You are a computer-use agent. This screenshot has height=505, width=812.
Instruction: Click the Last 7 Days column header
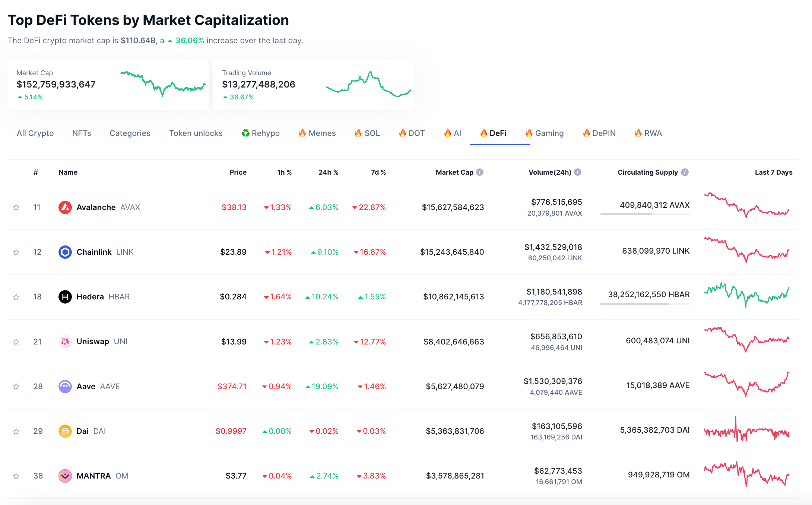tap(774, 172)
